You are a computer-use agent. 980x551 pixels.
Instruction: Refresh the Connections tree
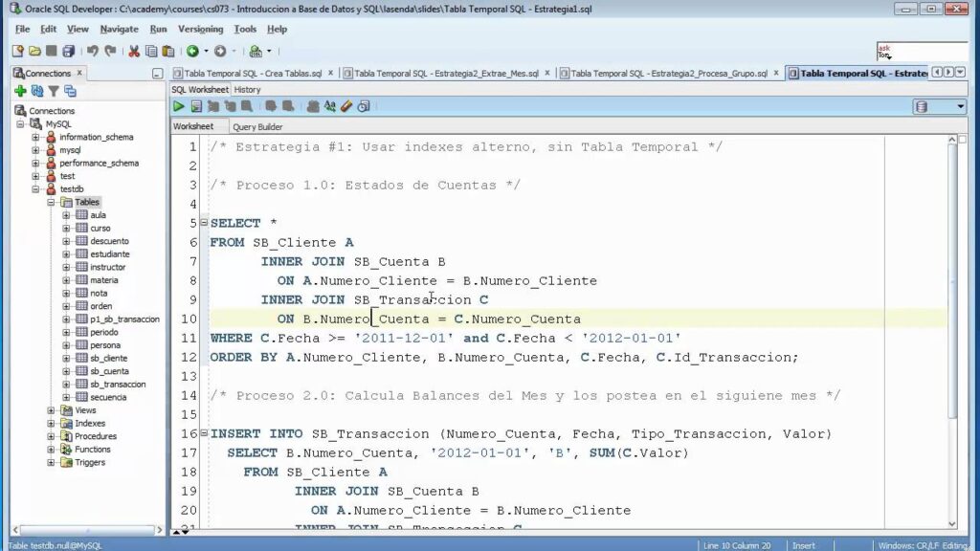(37, 91)
